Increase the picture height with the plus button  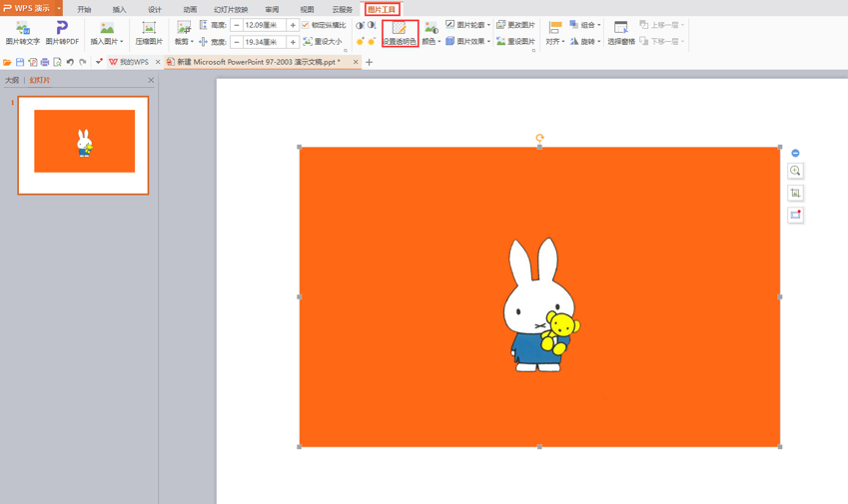pos(293,25)
